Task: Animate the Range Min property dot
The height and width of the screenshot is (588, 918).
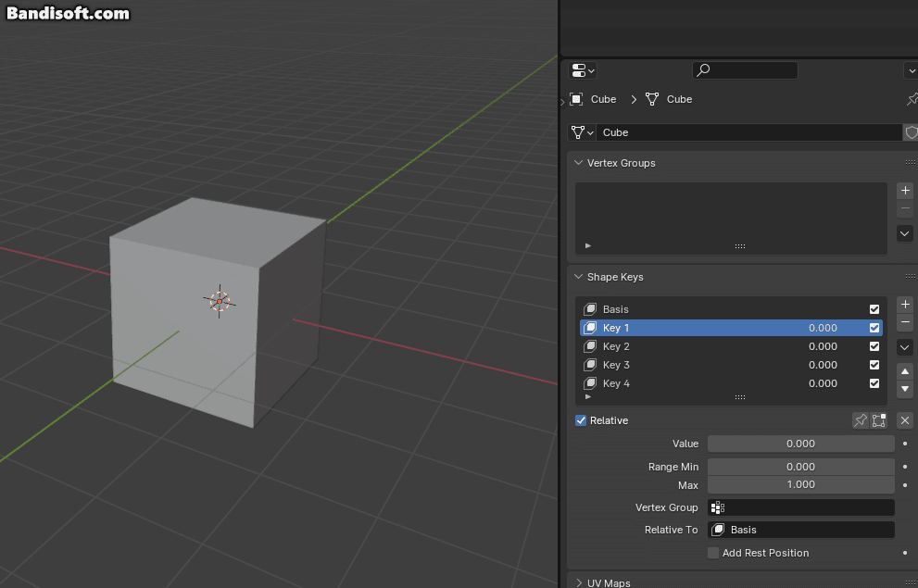Action: click(x=905, y=467)
